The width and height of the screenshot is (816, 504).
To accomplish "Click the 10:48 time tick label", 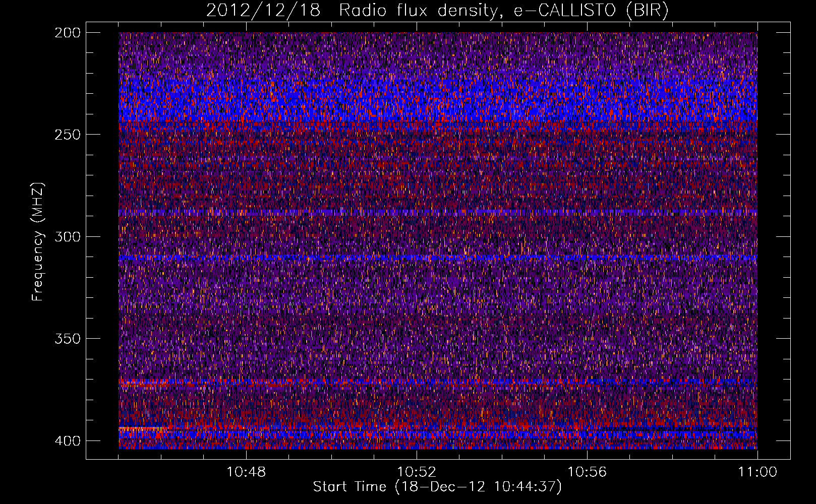I will point(246,472).
